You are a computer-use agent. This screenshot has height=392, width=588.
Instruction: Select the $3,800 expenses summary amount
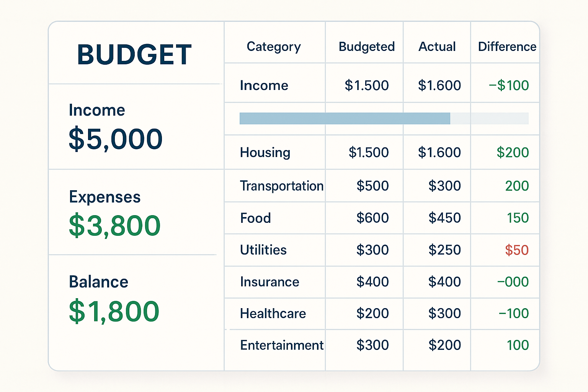(114, 225)
